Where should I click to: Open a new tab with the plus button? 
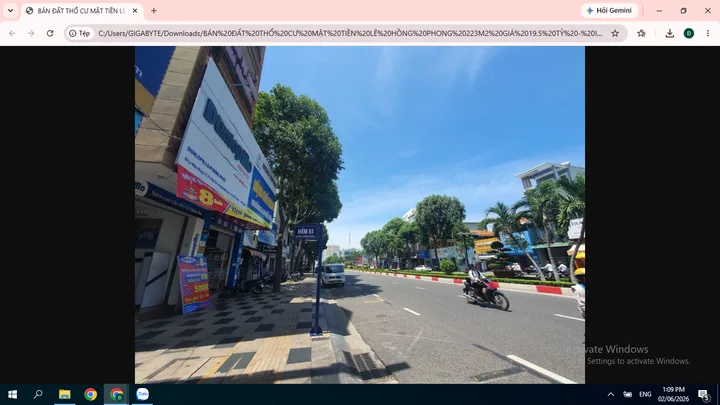[154, 11]
